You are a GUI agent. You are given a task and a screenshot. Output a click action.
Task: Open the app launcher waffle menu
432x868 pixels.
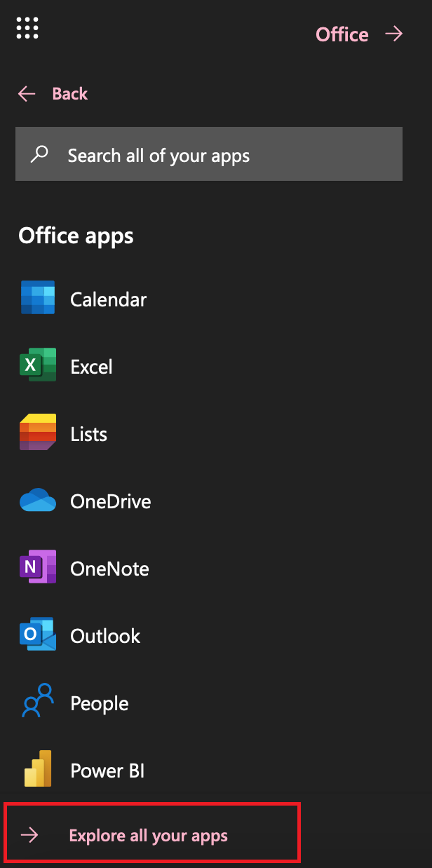[27, 27]
